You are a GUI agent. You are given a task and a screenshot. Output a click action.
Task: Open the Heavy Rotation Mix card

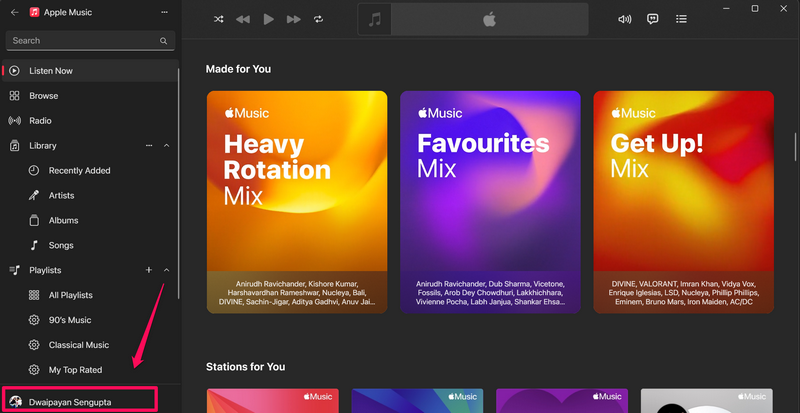click(297, 202)
